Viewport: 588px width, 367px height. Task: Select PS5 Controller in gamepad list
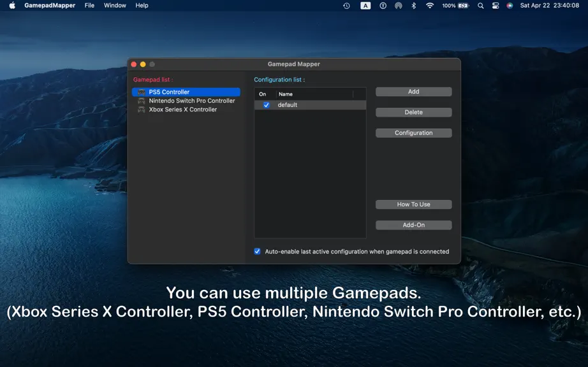click(186, 92)
